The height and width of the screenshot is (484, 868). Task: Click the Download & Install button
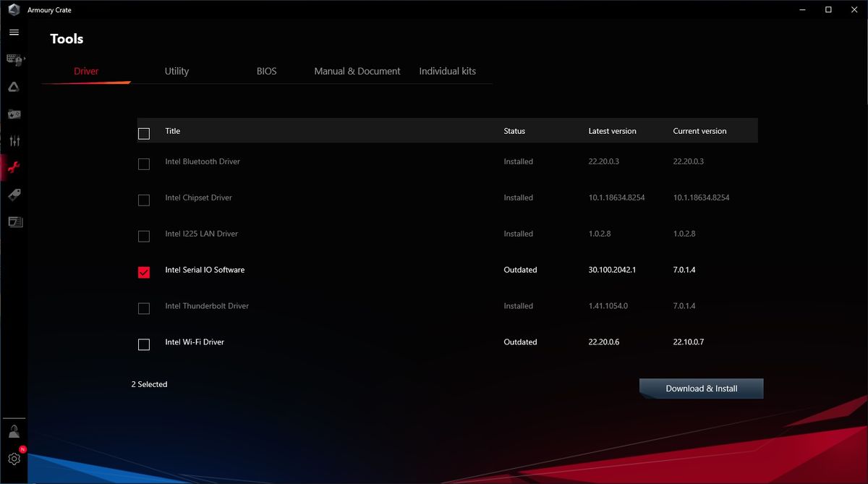702,389
